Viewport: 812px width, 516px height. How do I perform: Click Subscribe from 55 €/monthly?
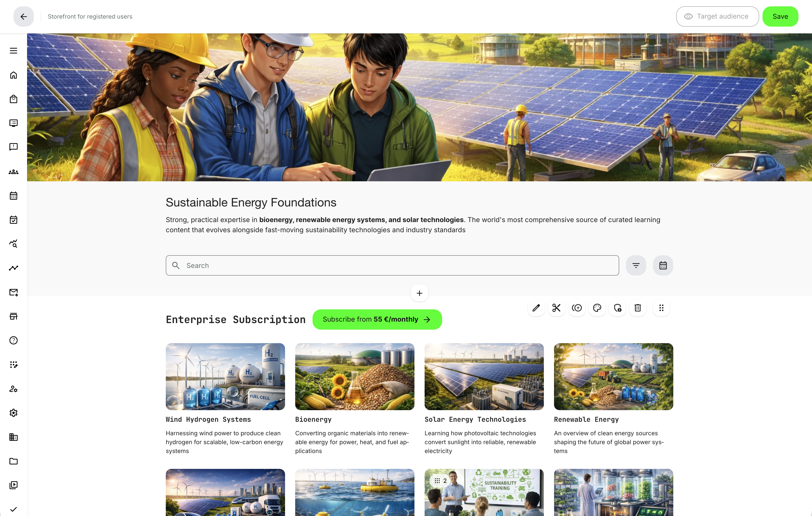(x=377, y=319)
